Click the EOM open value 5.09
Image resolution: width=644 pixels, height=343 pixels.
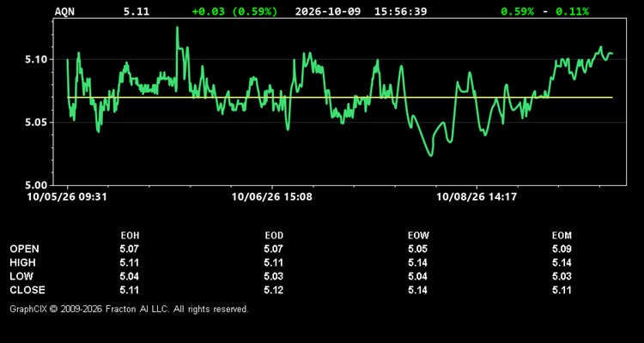pyautogui.click(x=562, y=249)
